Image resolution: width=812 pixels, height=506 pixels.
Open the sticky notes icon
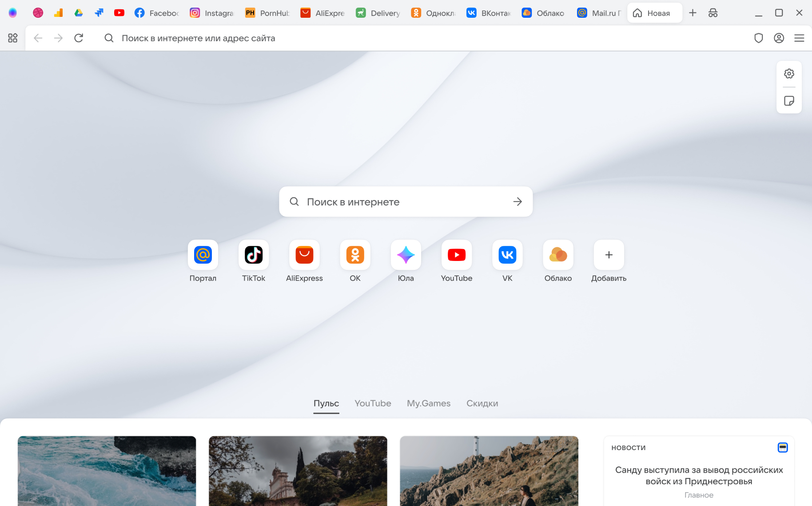(x=789, y=101)
